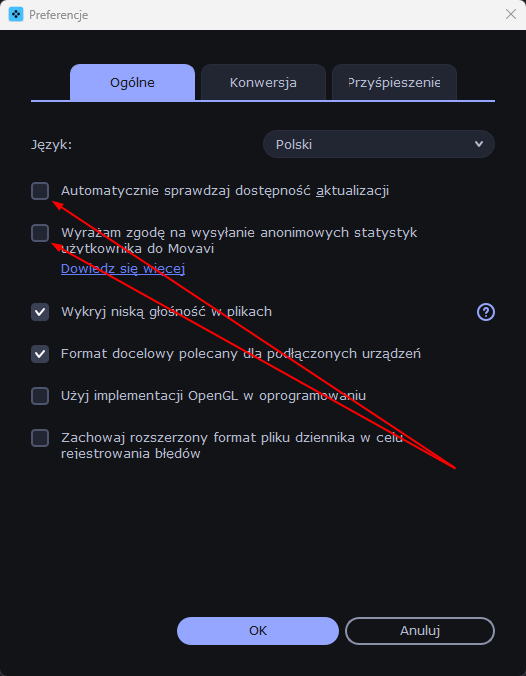This screenshot has height=676, width=526.
Task: Click the Anuluj button
Action: [420, 631]
